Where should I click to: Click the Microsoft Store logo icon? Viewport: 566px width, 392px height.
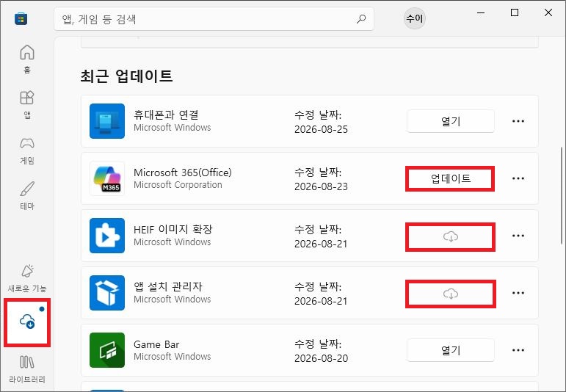click(21, 19)
